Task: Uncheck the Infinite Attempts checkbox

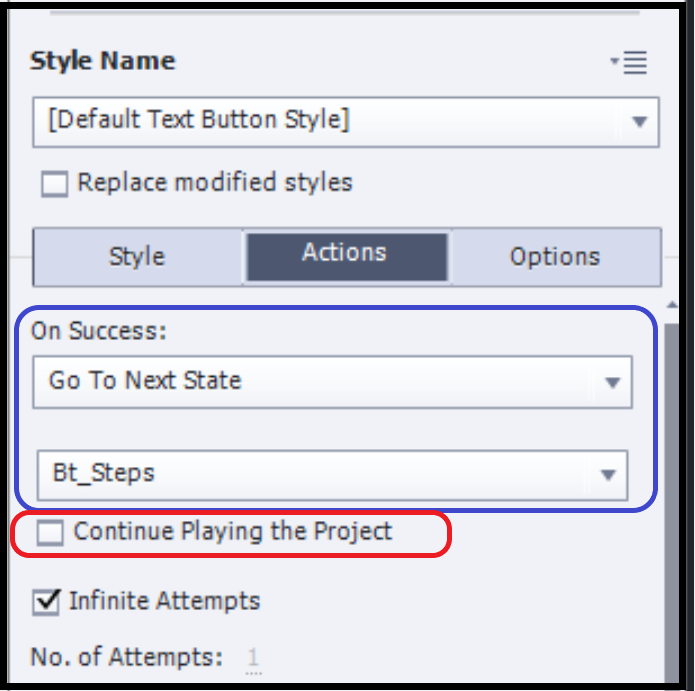Action: click(46, 602)
